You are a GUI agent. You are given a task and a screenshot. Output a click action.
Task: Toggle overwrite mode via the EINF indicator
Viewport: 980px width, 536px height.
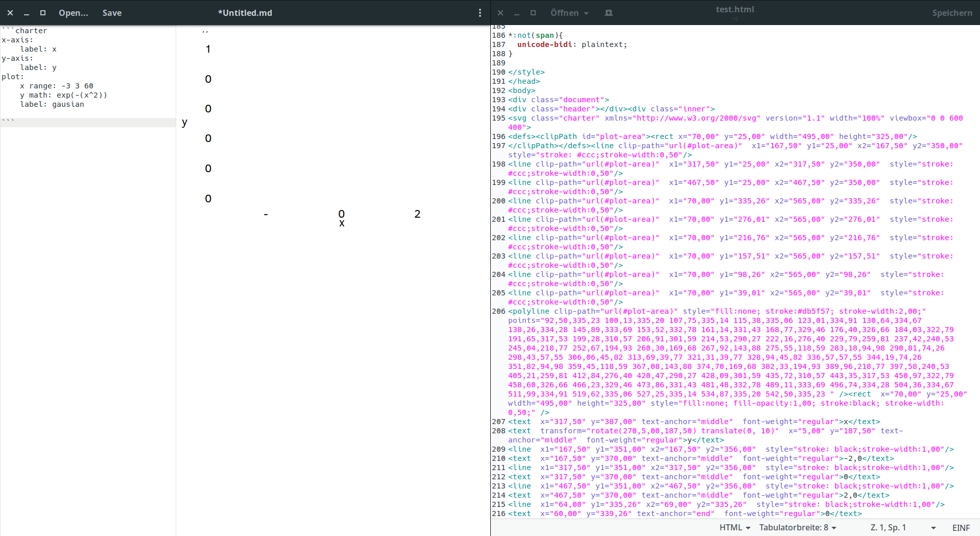point(961,527)
